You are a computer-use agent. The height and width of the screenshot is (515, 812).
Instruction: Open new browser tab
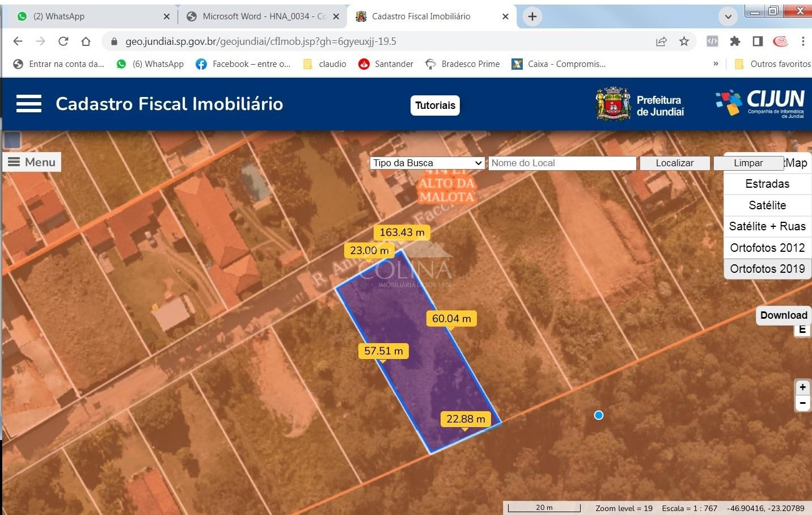click(532, 16)
